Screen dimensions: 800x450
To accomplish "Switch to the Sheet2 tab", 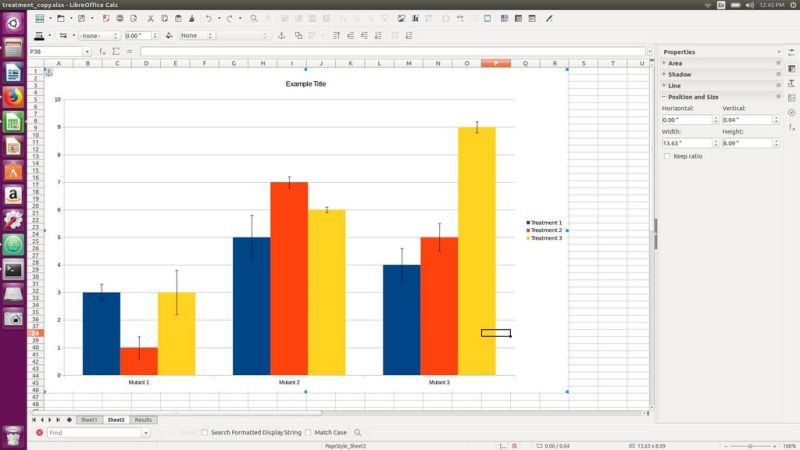I will click(116, 420).
